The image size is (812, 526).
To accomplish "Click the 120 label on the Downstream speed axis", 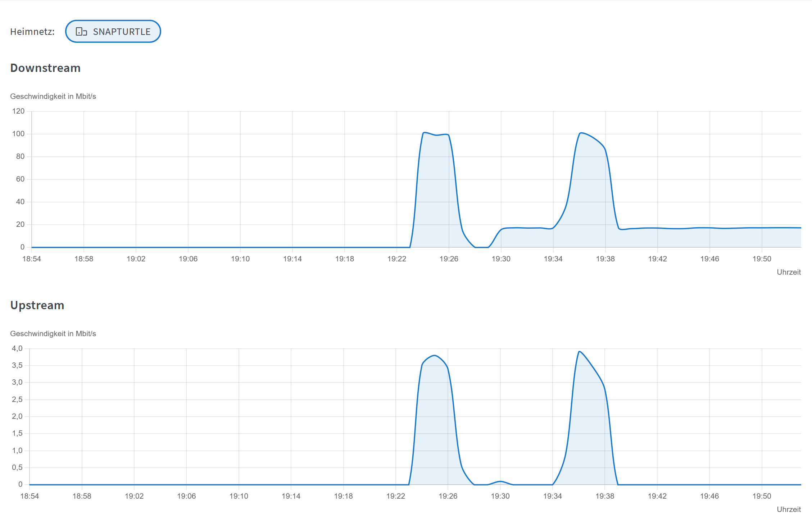I will (x=18, y=111).
